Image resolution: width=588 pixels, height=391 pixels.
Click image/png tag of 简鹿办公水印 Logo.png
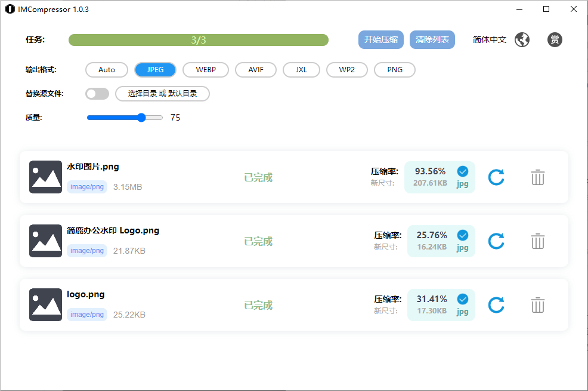87,251
